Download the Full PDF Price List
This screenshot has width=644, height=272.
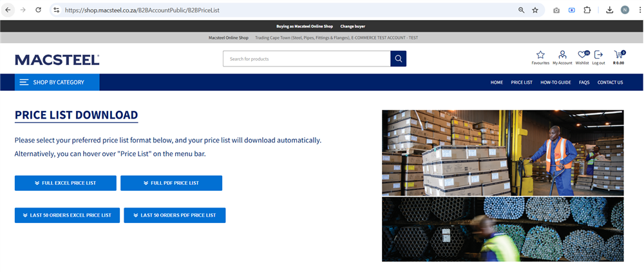[171, 183]
